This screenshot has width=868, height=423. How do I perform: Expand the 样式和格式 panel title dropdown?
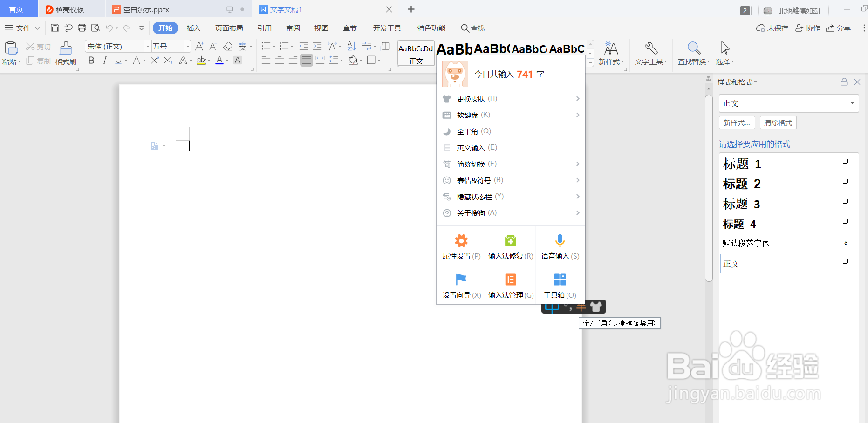(756, 82)
